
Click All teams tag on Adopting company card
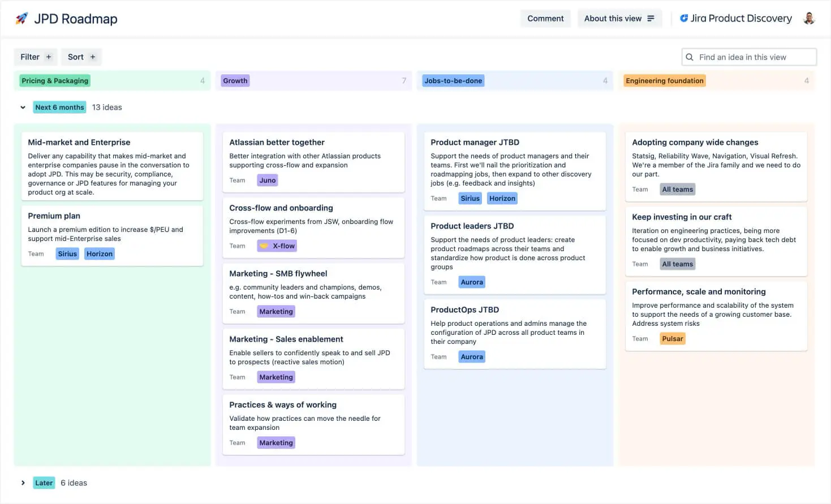click(678, 189)
